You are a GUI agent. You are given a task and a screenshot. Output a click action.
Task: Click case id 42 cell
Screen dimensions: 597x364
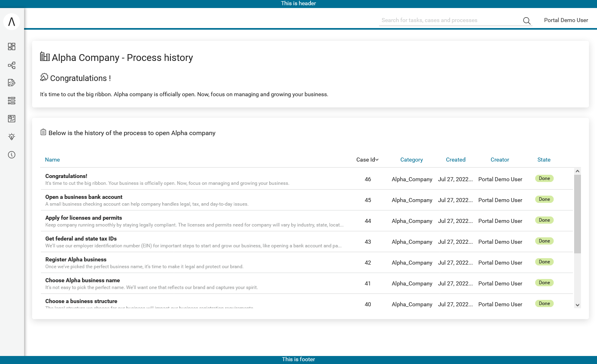click(x=368, y=263)
